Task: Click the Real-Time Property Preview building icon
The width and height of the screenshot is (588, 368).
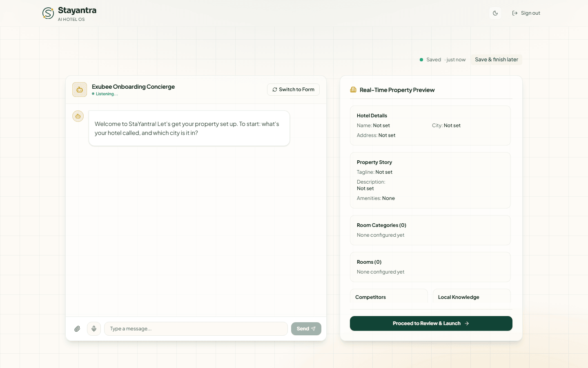Action: pos(353,90)
